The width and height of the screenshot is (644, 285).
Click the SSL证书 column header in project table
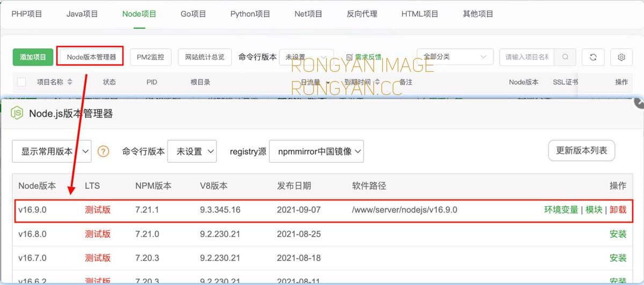[x=565, y=82]
